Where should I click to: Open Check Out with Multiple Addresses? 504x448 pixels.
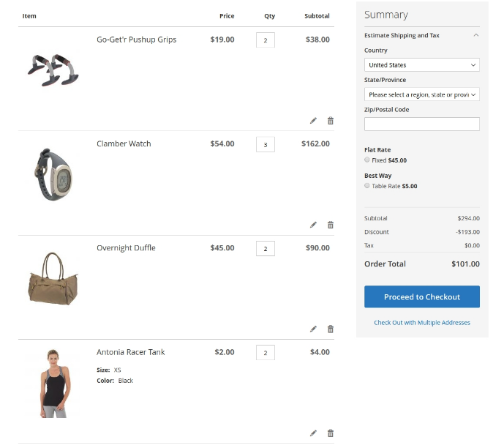421,323
